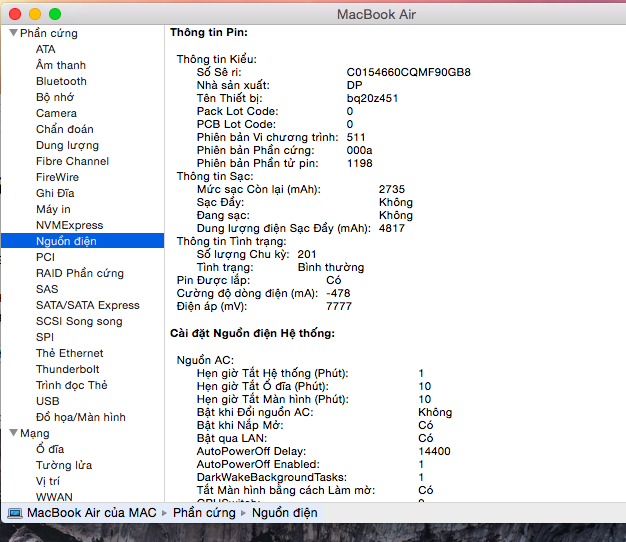The image size is (626, 542).
Task: Click AutoPowerOff Delay value 14400
Action: pos(434,451)
